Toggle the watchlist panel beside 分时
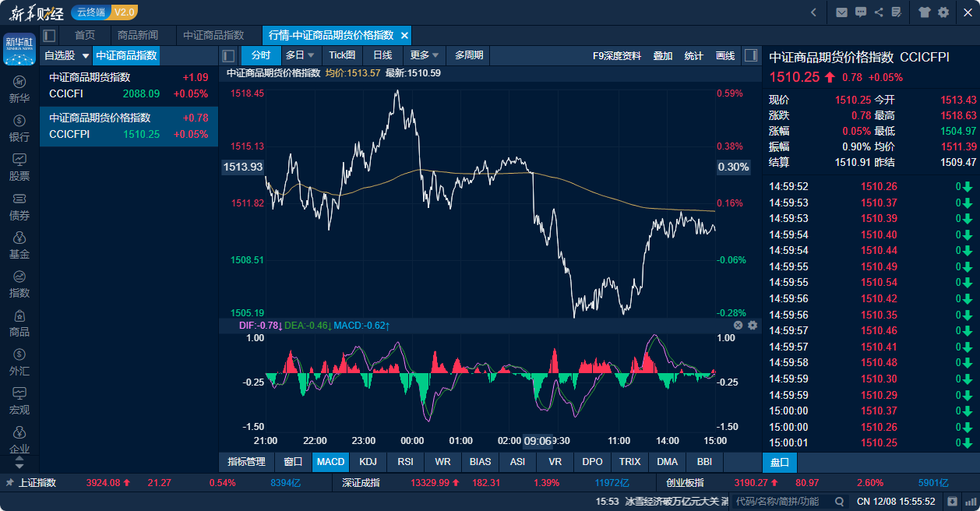 [228, 55]
